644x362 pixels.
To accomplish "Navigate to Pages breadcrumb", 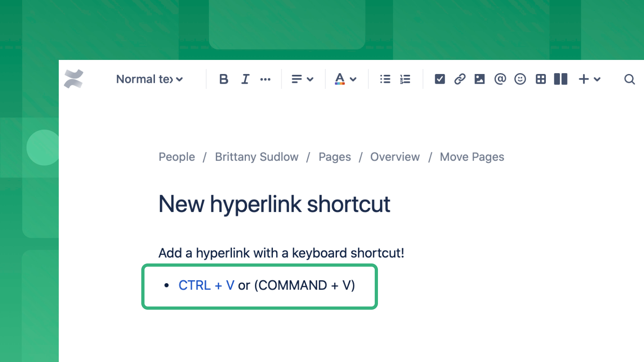I will coord(335,157).
